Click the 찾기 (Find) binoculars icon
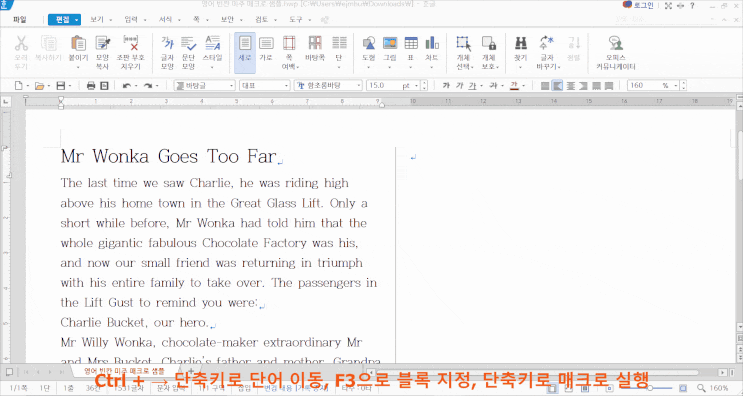 521,44
